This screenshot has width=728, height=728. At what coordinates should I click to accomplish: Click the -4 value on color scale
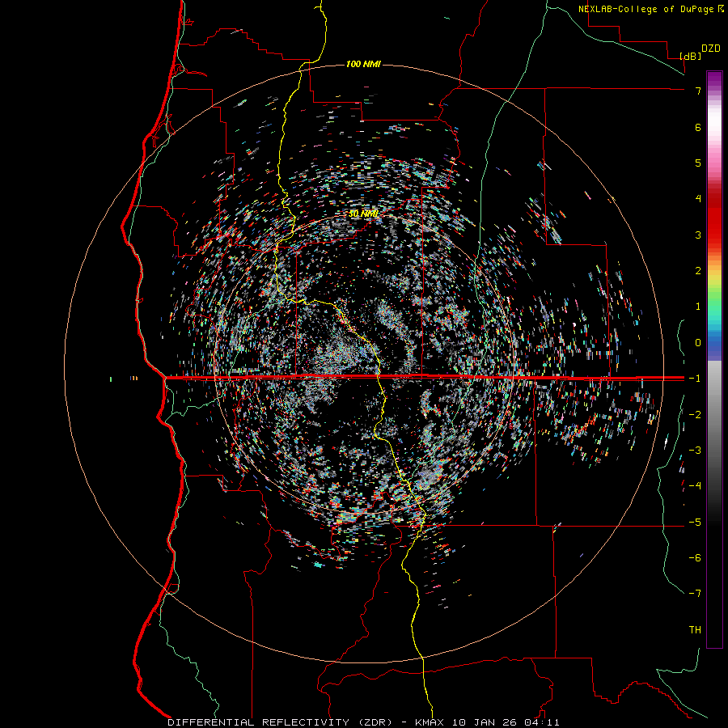695,486
